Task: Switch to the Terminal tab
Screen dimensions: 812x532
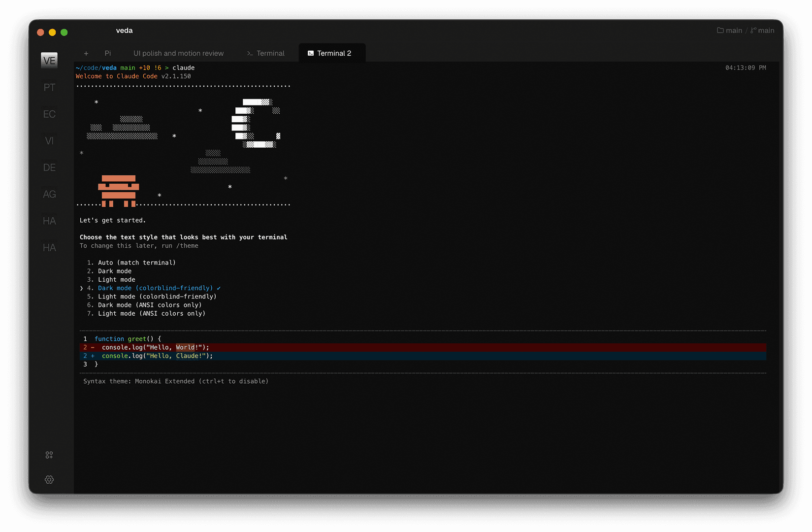Action: click(266, 53)
